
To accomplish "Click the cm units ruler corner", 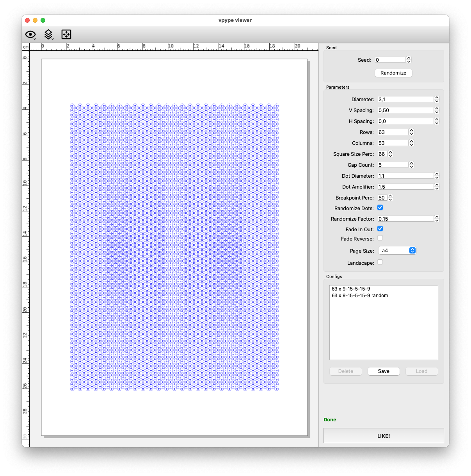I will 26,47.
